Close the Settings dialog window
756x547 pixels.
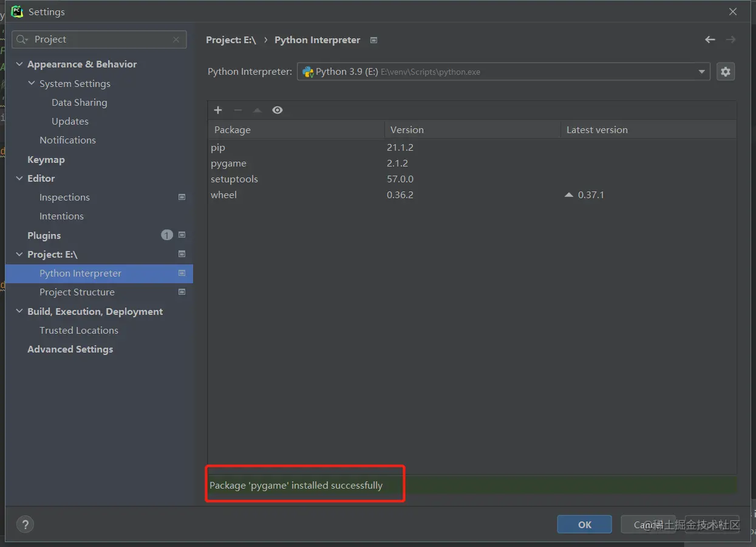pos(733,12)
